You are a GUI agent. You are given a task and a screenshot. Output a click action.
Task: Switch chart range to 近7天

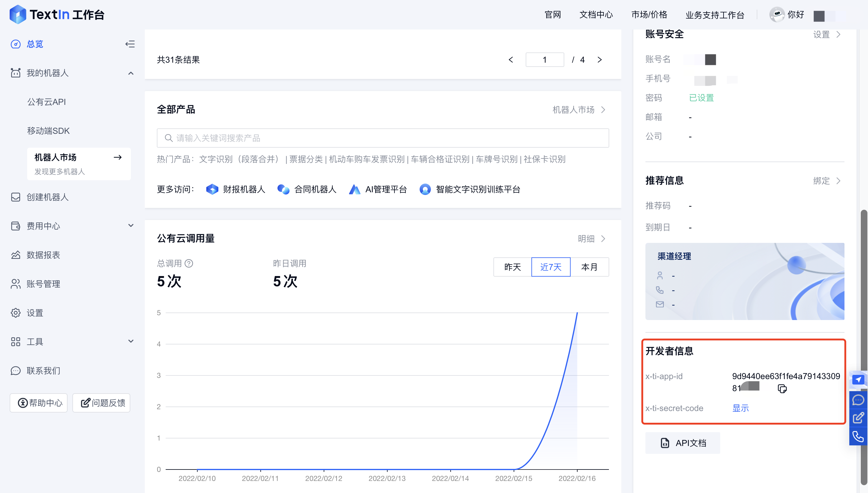[x=551, y=267]
